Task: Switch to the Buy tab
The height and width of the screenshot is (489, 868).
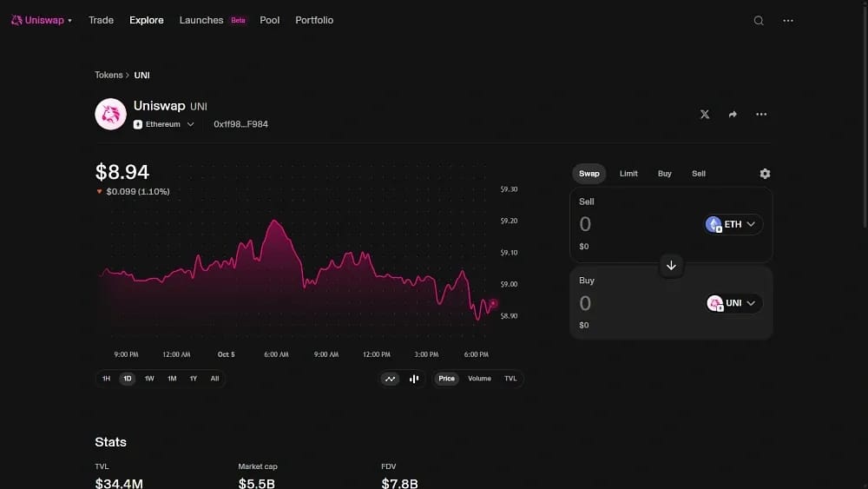Action: point(664,174)
